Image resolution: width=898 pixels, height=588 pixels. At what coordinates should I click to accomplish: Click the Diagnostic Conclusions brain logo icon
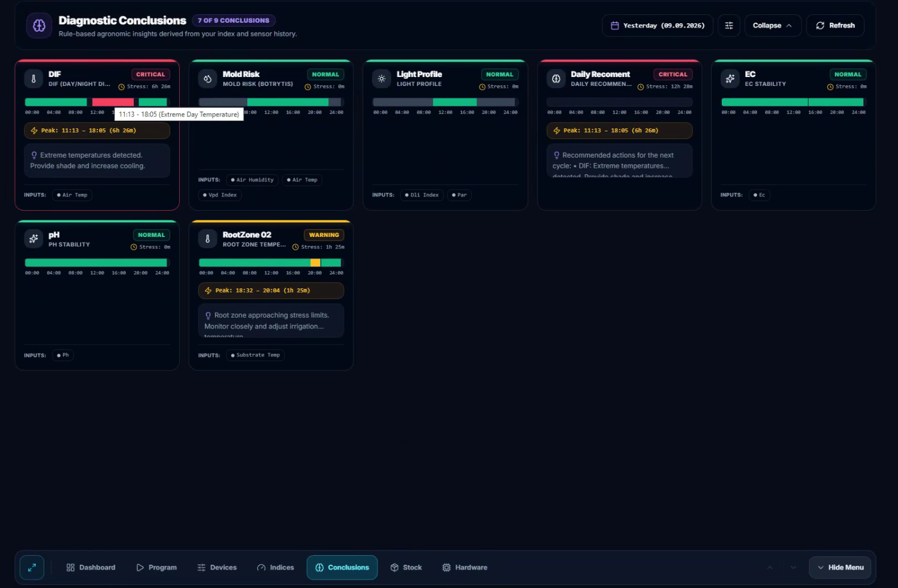coord(39,26)
